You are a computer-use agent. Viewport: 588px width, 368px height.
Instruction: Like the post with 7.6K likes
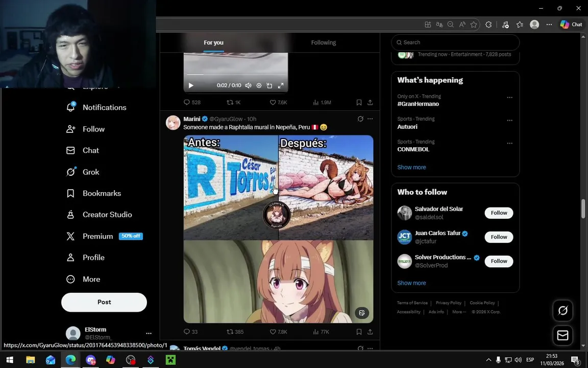(x=279, y=103)
